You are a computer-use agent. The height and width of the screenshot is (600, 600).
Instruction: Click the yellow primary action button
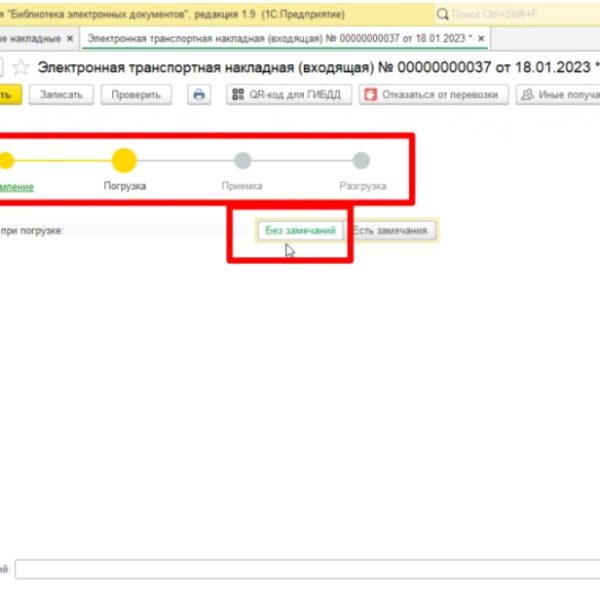point(10,95)
